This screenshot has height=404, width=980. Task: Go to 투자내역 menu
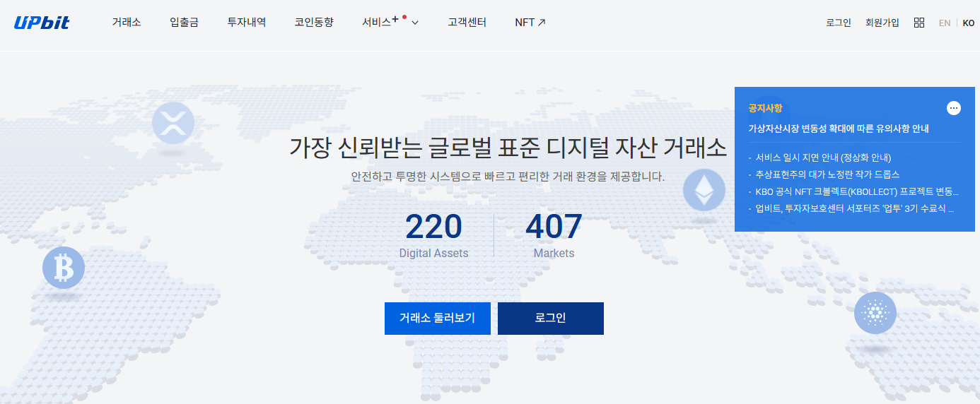[247, 23]
